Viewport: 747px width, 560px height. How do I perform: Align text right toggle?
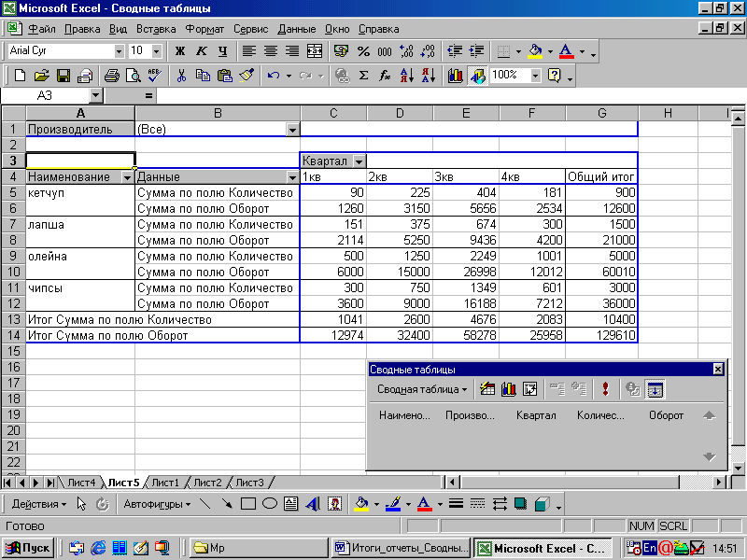click(292, 50)
